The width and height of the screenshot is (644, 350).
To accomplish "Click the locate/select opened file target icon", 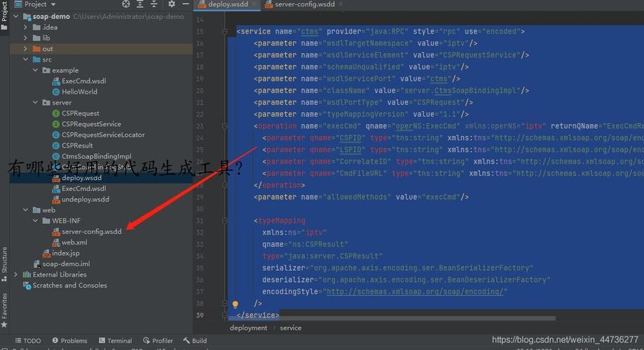I will coord(126,4).
